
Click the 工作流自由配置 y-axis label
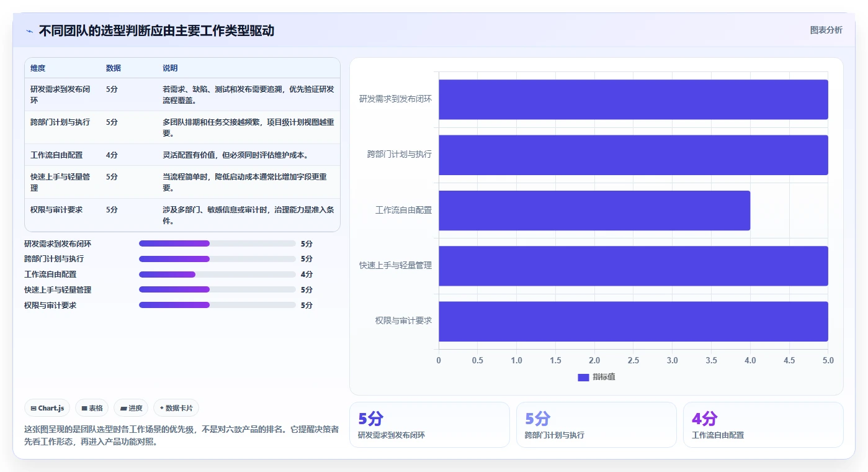coord(403,211)
